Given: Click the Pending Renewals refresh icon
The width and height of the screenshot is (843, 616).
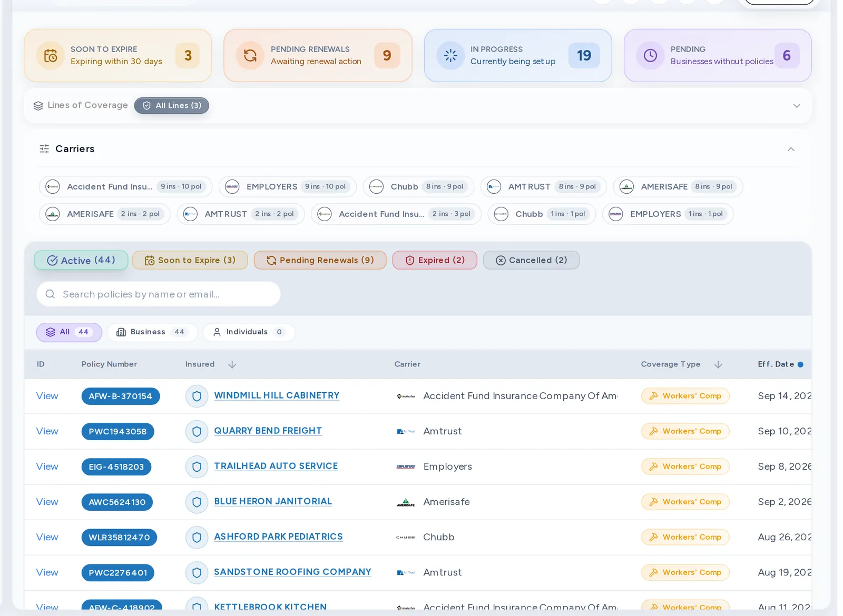Looking at the screenshot, I should [x=250, y=55].
